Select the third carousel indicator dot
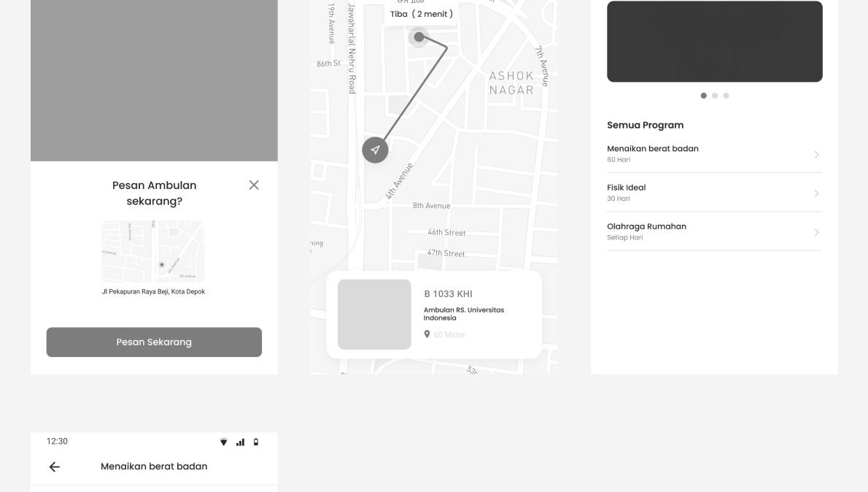 point(725,95)
